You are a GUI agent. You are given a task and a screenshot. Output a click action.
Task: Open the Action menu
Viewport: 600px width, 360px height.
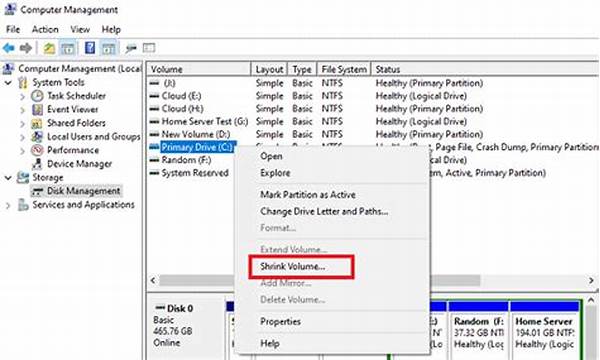45,29
